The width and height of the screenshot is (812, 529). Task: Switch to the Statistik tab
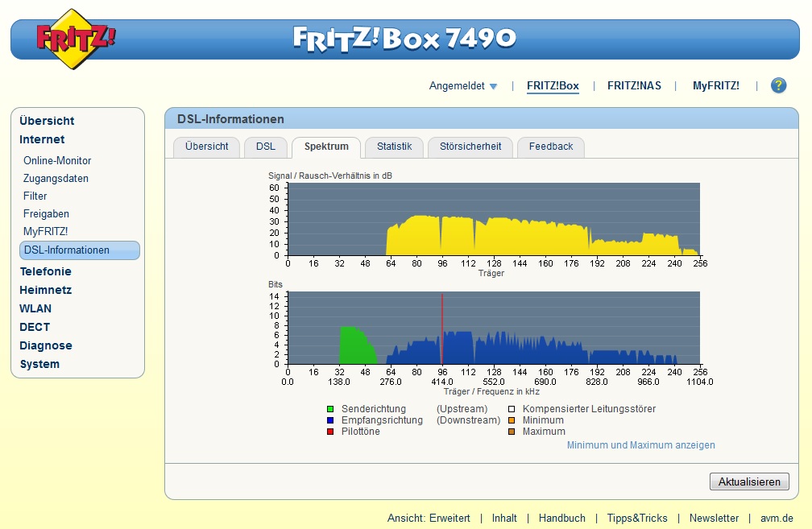pos(394,147)
